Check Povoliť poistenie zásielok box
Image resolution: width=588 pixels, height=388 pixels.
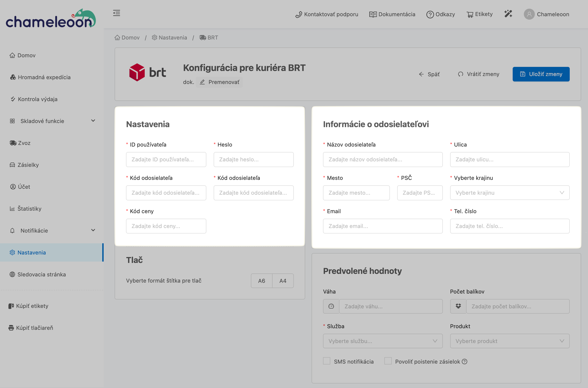pos(388,361)
